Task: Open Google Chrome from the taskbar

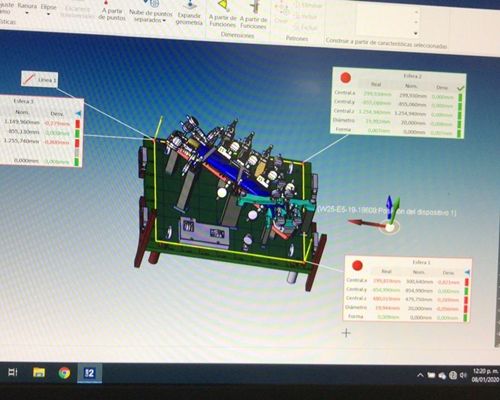Action: [x=64, y=373]
